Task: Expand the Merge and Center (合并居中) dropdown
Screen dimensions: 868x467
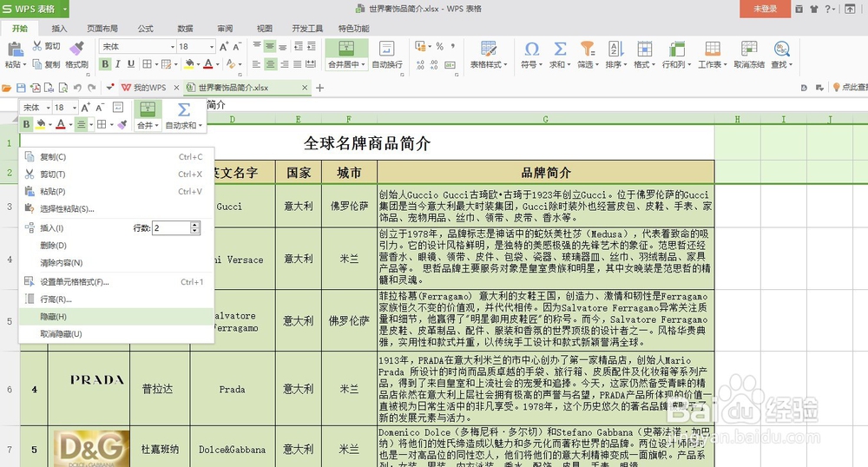Action: pos(363,64)
